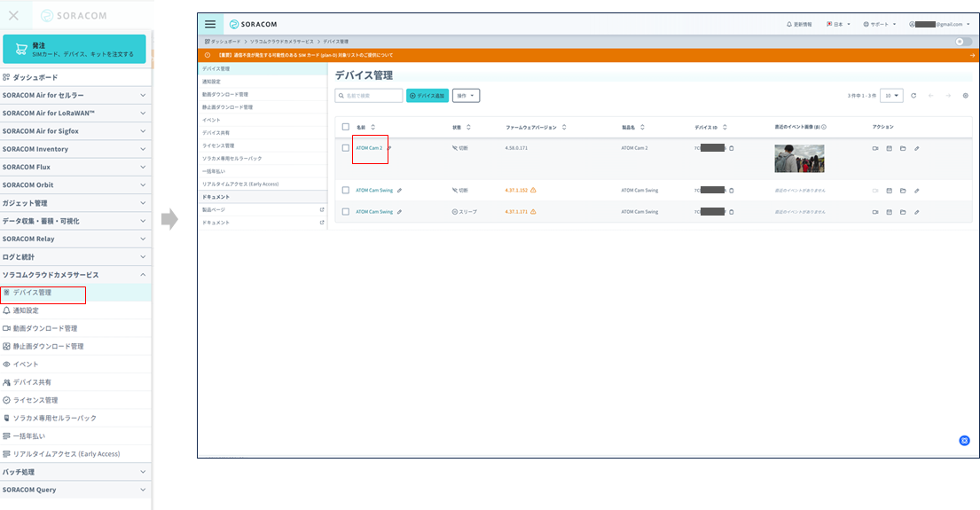This screenshot has width=980, height=510.
Task: Click the デバイス追加 button
Action: coord(427,96)
